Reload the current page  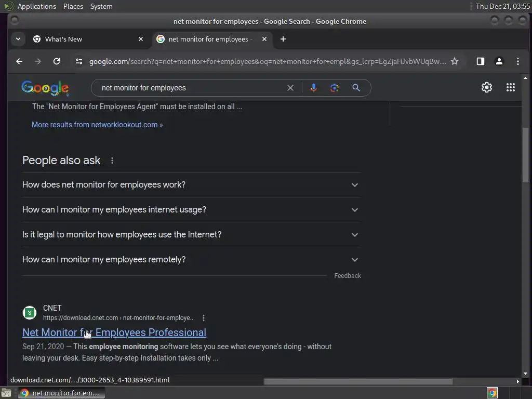tap(57, 61)
